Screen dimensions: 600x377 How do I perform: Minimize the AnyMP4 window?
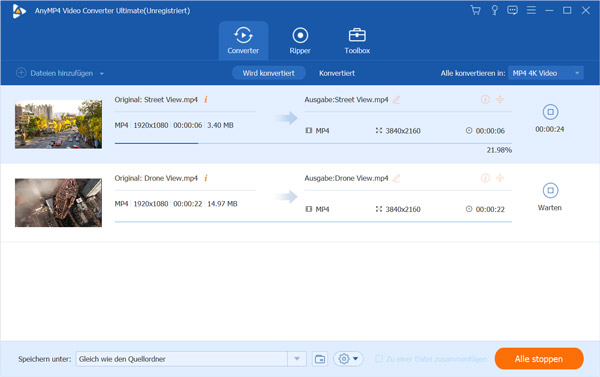(x=549, y=10)
